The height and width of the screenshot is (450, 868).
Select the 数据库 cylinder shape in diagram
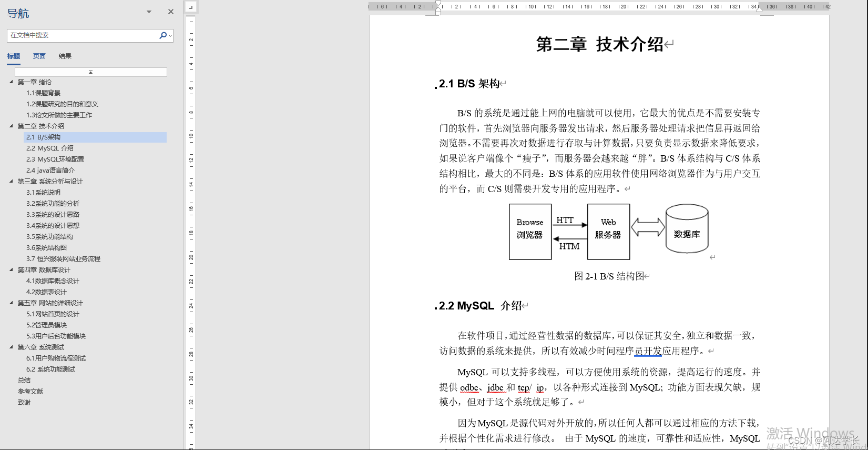tap(687, 229)
